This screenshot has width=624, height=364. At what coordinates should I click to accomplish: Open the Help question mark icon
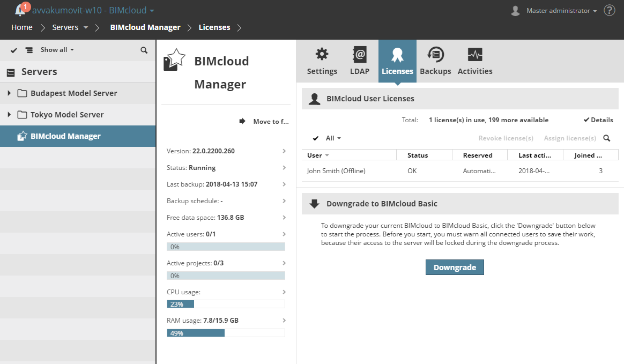609,10
